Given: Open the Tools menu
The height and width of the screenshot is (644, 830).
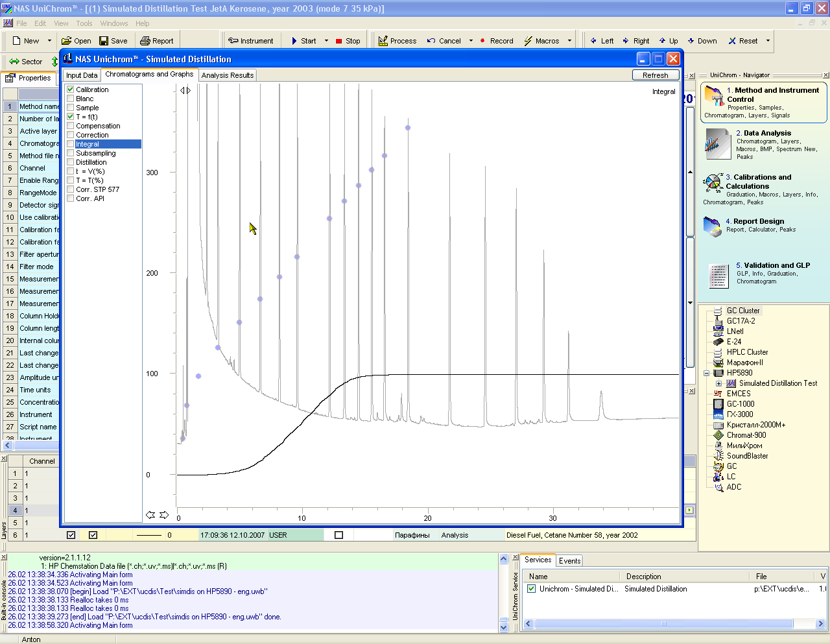Looking at the screenshot, I should (84, 23).
